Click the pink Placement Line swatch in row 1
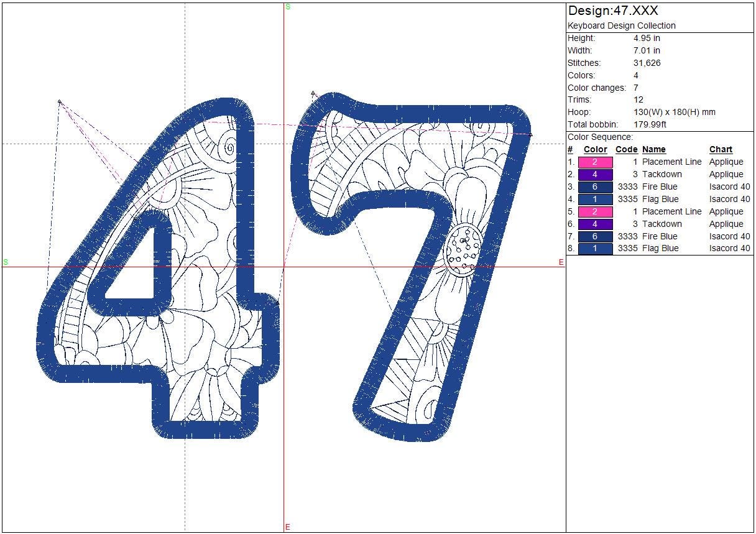 point(595,162)
